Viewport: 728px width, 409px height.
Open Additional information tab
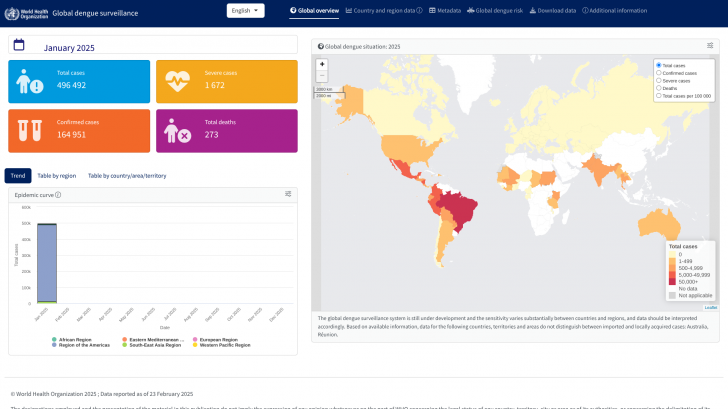[x=614, y=11]
